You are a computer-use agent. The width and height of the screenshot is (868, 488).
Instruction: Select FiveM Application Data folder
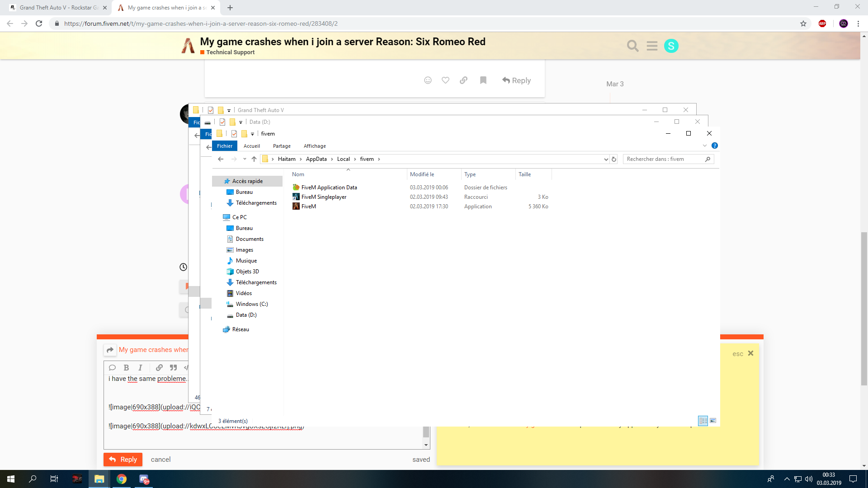tap(329, 188)
